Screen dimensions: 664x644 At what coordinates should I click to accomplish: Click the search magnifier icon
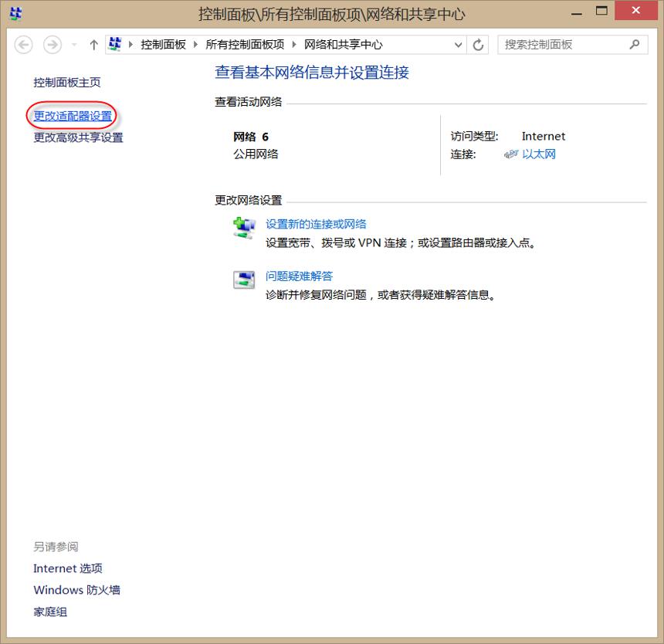[x=635, y=45]
